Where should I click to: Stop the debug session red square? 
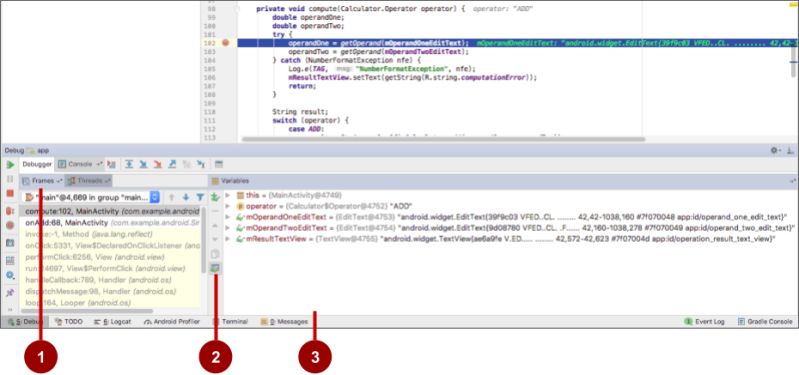point(10,194)
